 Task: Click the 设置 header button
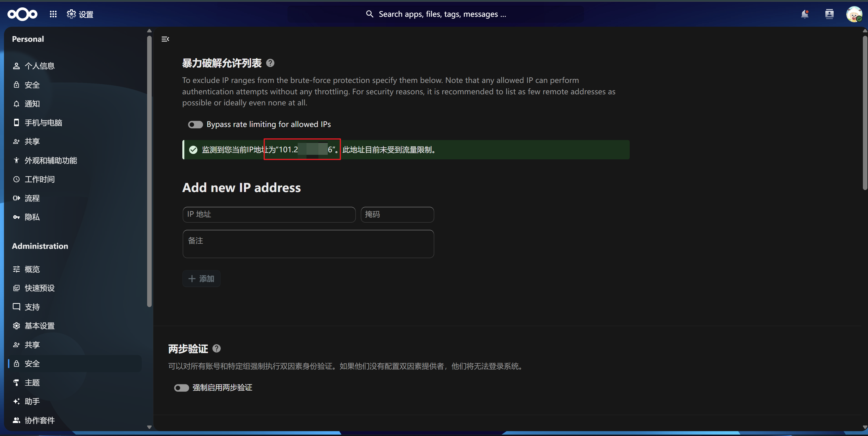[80, 14]
